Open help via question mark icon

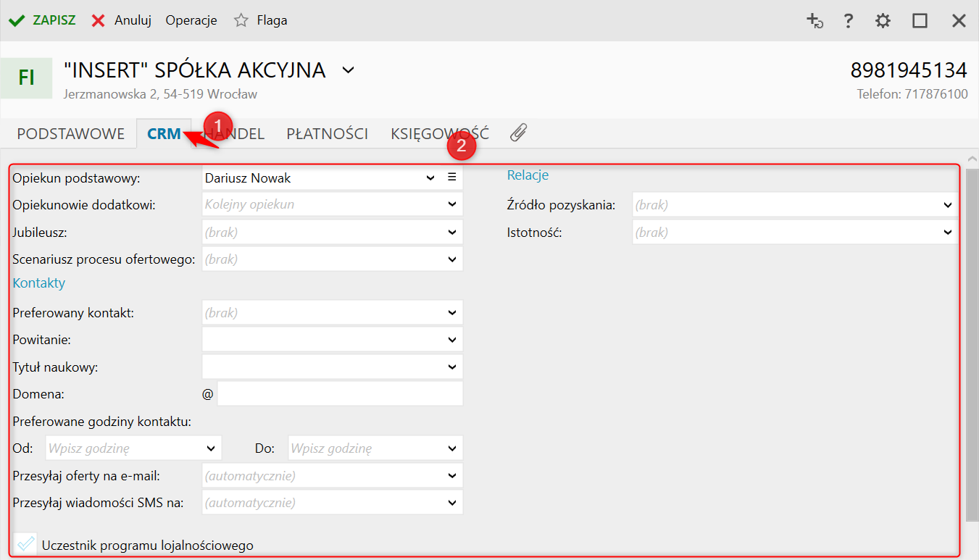(849, 20)
